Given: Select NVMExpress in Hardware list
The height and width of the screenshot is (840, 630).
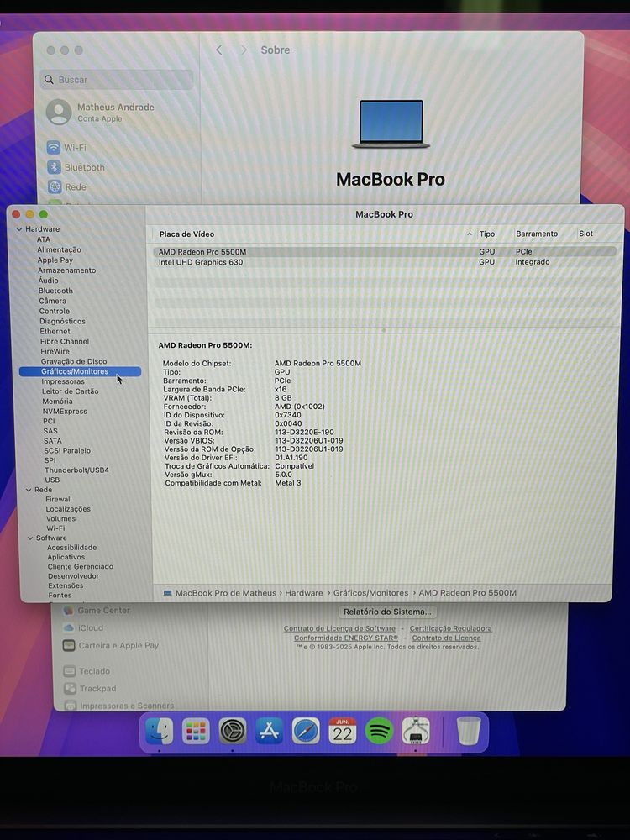Looking at the screenshot, I should 65,412.
